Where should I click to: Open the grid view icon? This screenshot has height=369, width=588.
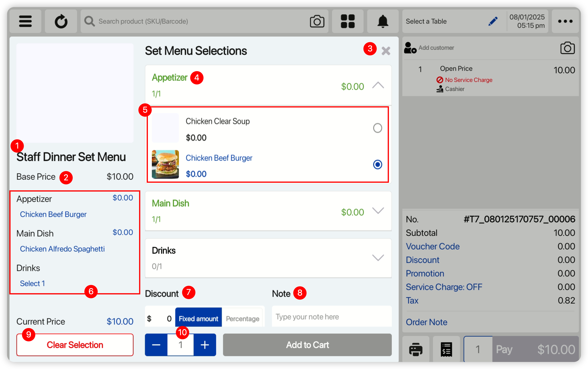[x=348, y=21]
